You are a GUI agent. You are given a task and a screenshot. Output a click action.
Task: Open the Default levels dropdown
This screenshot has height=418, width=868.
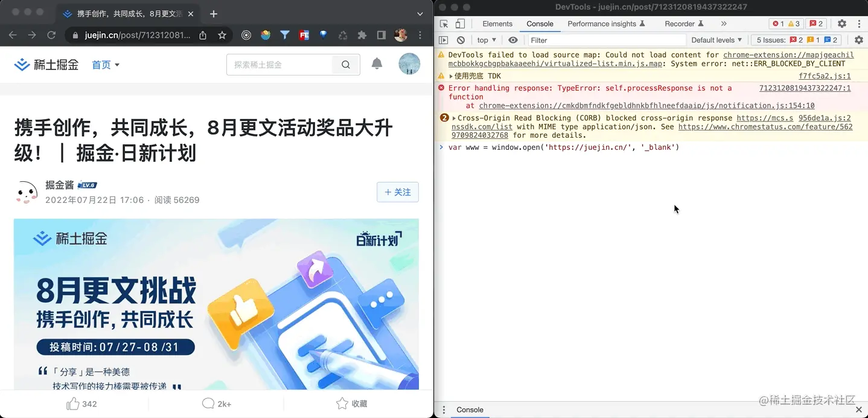(x=716, y=40)
